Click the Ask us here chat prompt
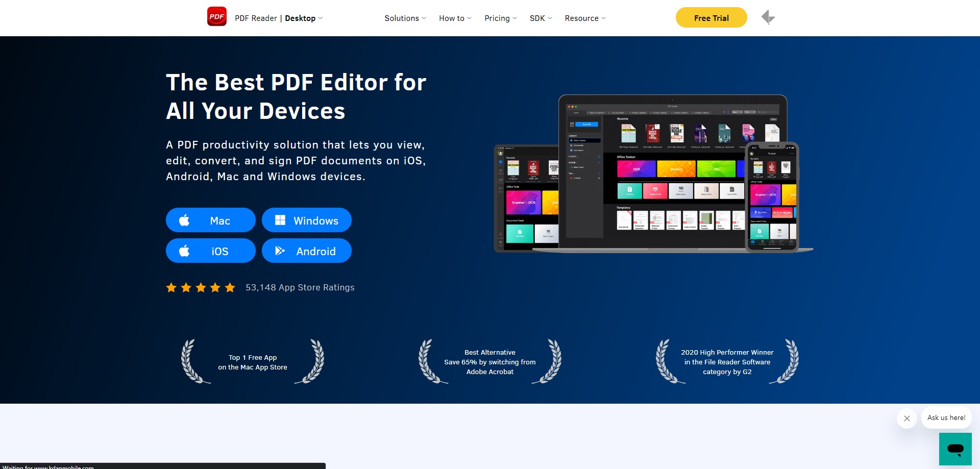This screenshot has width=980, height=469. pos(946,417)
